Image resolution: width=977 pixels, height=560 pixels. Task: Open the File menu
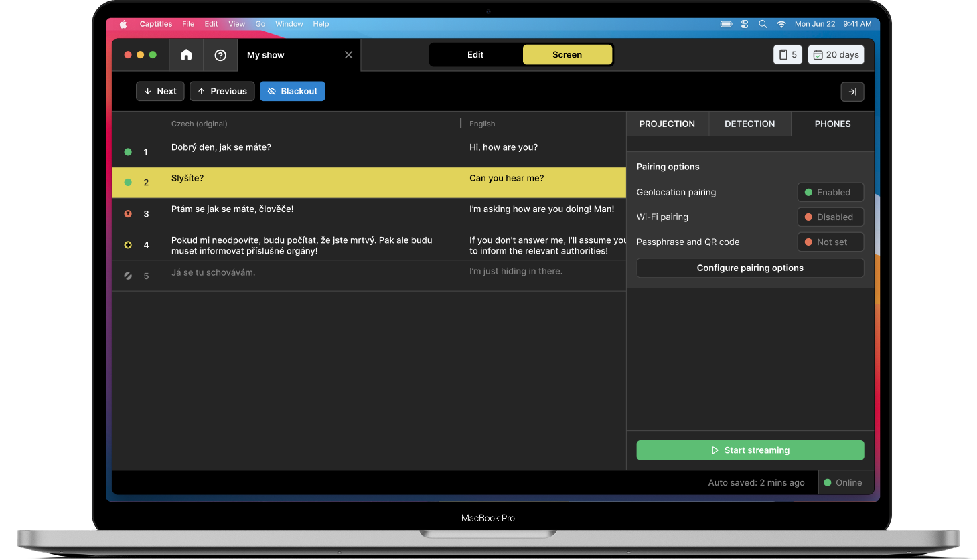188,24
